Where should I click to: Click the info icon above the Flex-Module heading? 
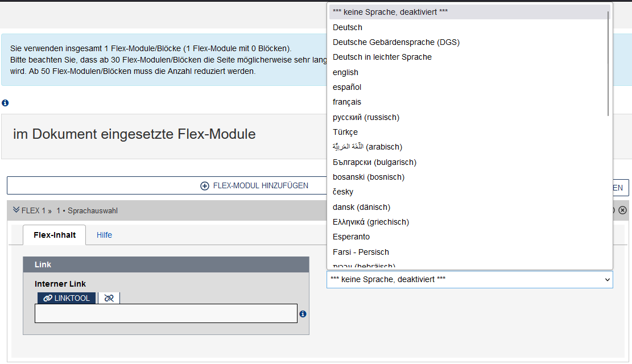[5, 103]
